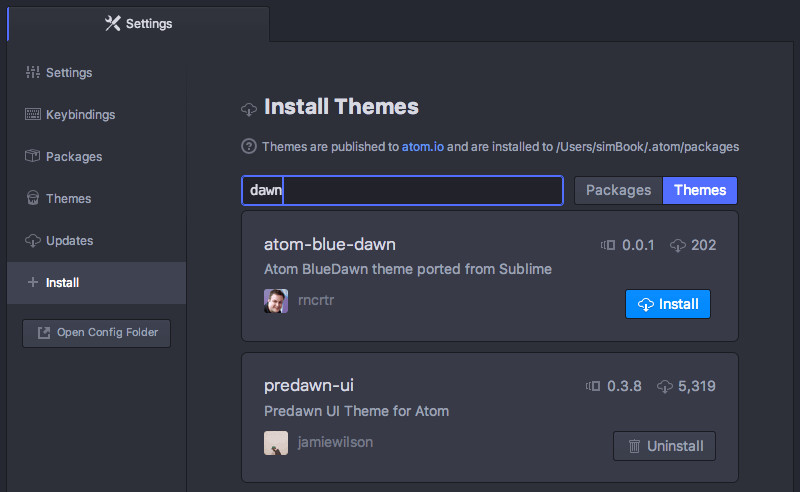
Task: Toggle search to Themes
Action: (700, 190)
